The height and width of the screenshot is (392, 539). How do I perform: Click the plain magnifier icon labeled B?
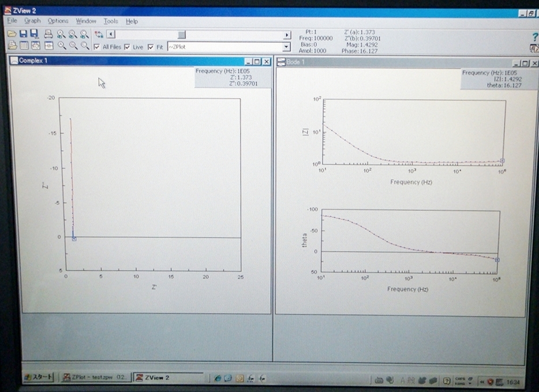73,46
